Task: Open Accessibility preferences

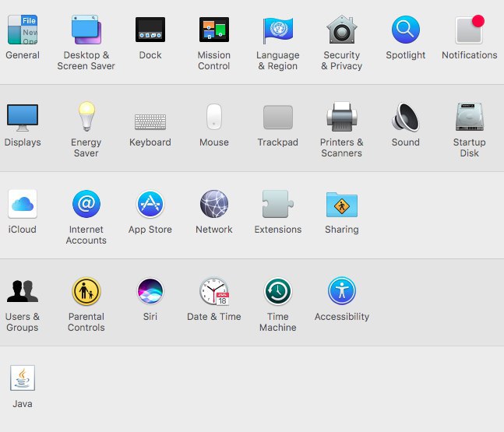Action: tap(342, 291)
